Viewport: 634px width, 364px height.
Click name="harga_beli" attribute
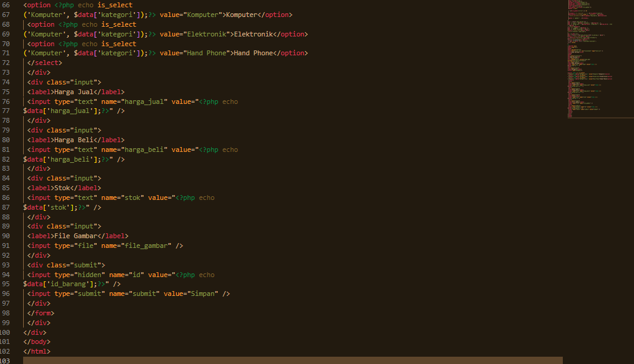[x=134, y=150]
